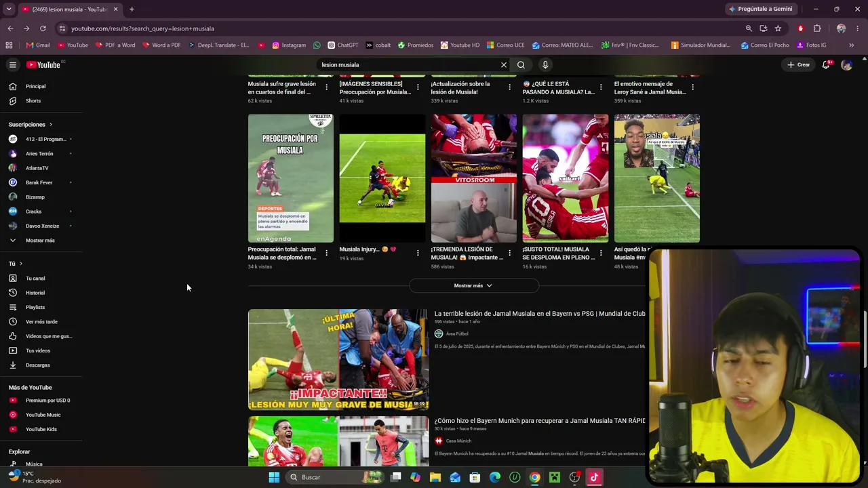Open the ¡¡IMPACTANTE!! video thumbnail
868x488 pixels.
(x=338, y=360)
